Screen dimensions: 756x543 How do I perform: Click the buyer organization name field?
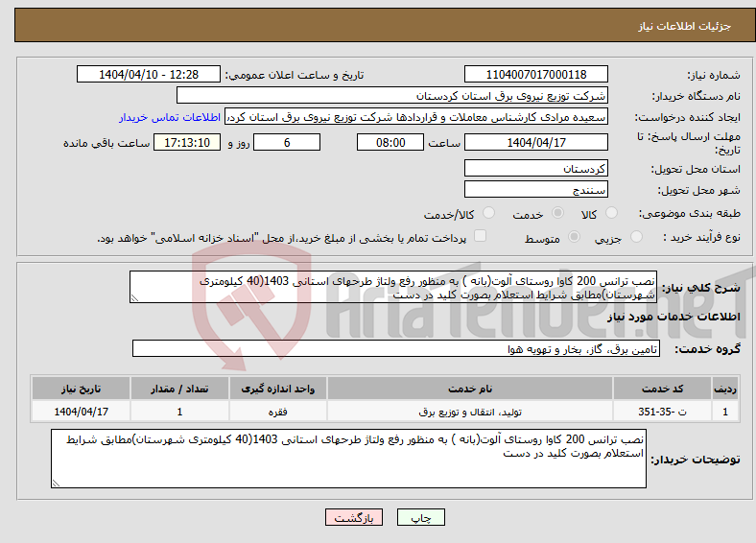click(392, 96)
